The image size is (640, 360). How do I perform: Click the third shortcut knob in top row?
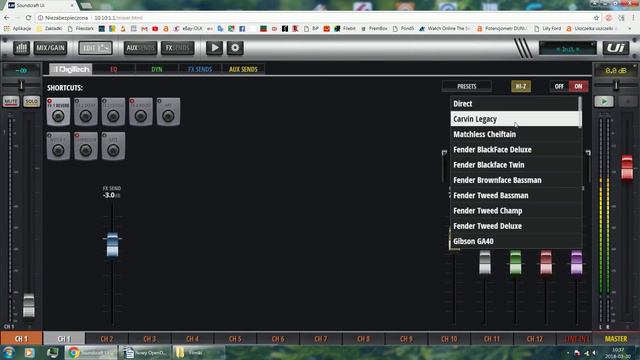113,116
